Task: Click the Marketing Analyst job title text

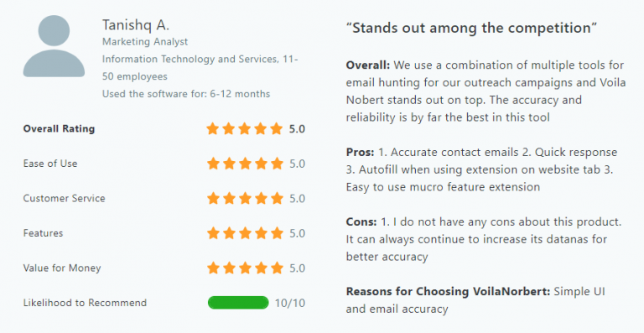Action: coord(145,42)
